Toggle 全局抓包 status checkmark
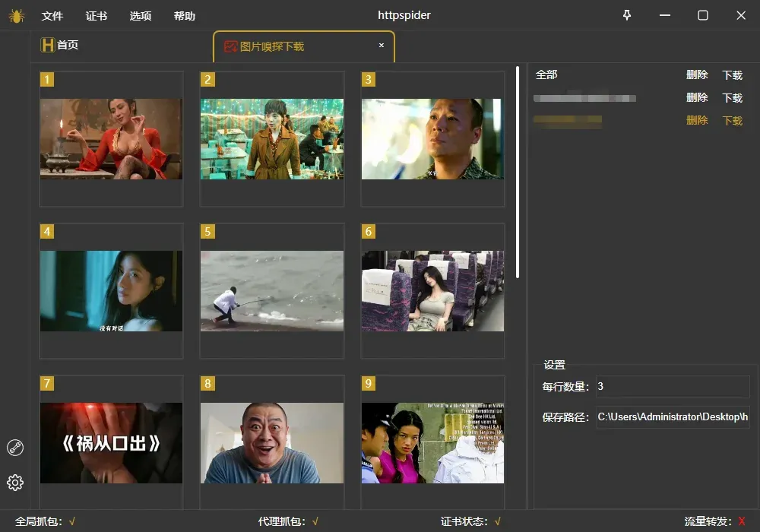 click(x=71, y=521)
